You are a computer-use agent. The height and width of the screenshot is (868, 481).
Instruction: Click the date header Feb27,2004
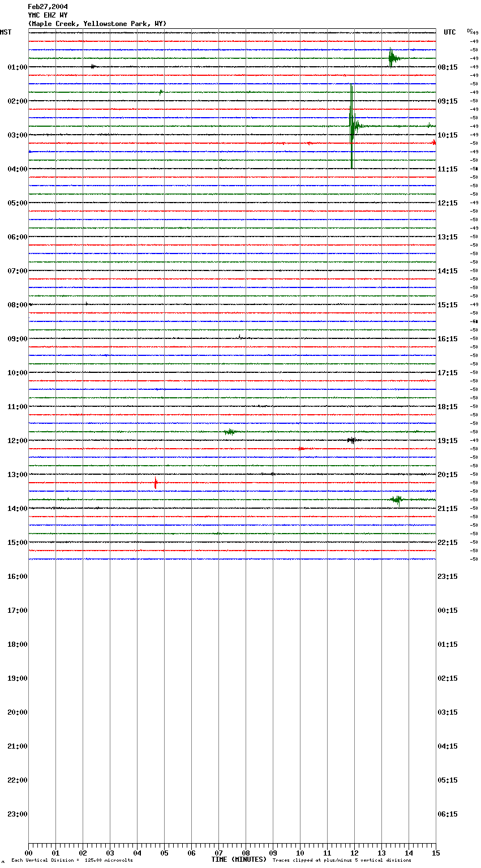(x=48, y=7)
